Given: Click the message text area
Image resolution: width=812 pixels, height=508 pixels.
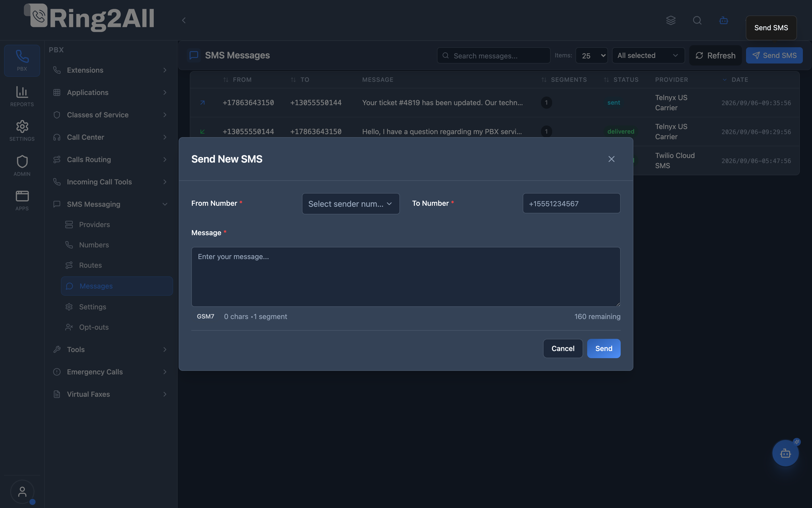Looking at the screenshot, I should pyautogui.click(x=406, y=277).
